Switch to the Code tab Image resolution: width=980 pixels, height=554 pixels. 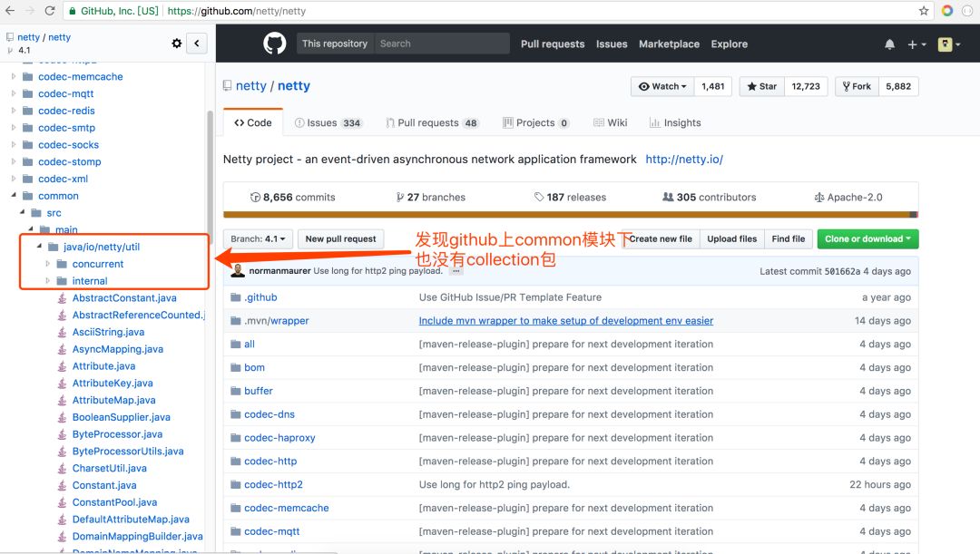tap(252, 122)
